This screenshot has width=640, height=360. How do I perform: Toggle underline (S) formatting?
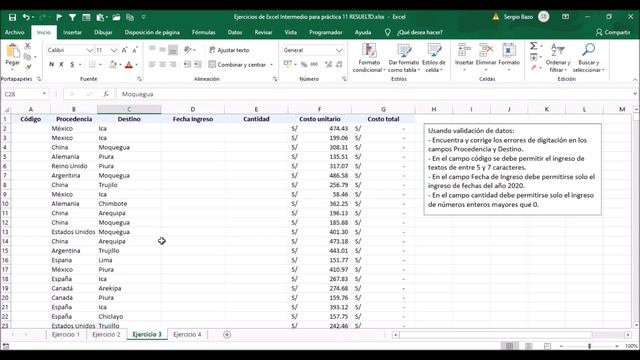pos(72,64)
